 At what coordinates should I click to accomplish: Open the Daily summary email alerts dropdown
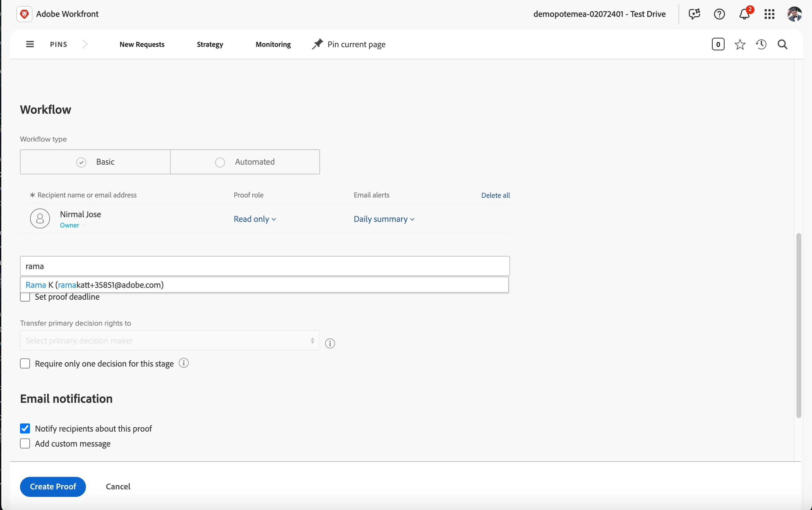coord(384,219)
